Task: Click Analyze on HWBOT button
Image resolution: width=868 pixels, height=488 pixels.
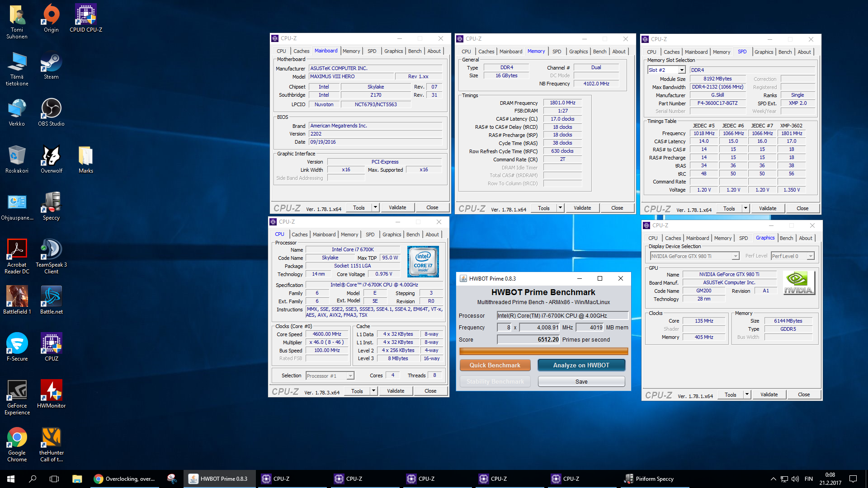Action: click(581, 365)
